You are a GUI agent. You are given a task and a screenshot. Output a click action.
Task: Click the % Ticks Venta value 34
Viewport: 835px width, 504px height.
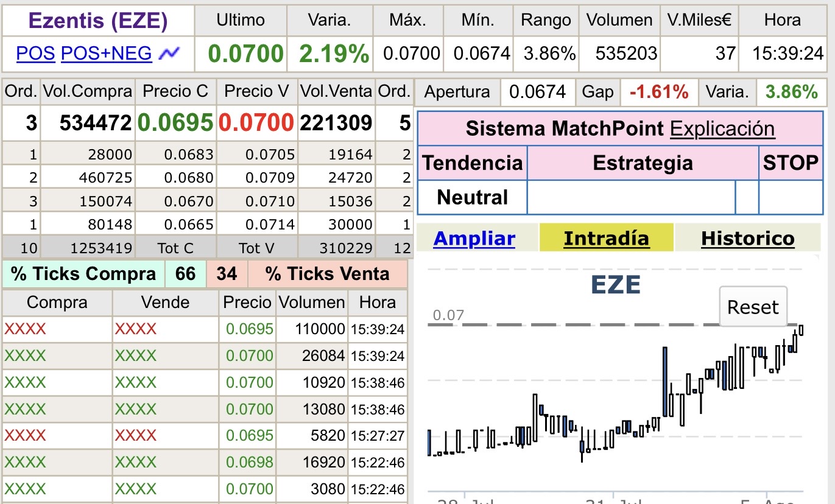click(227, 274)
